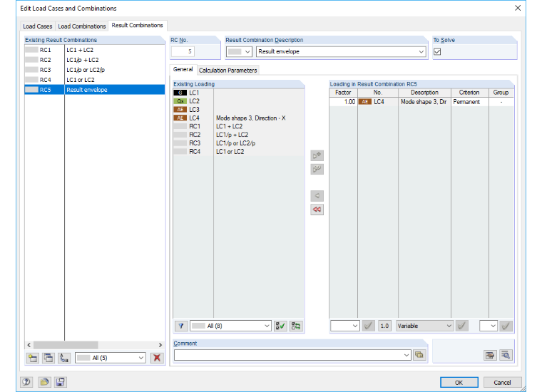Screen dimensions: 542x392
Task: Remove selected loading with the single left arrow
Action: tap(317, 196)
